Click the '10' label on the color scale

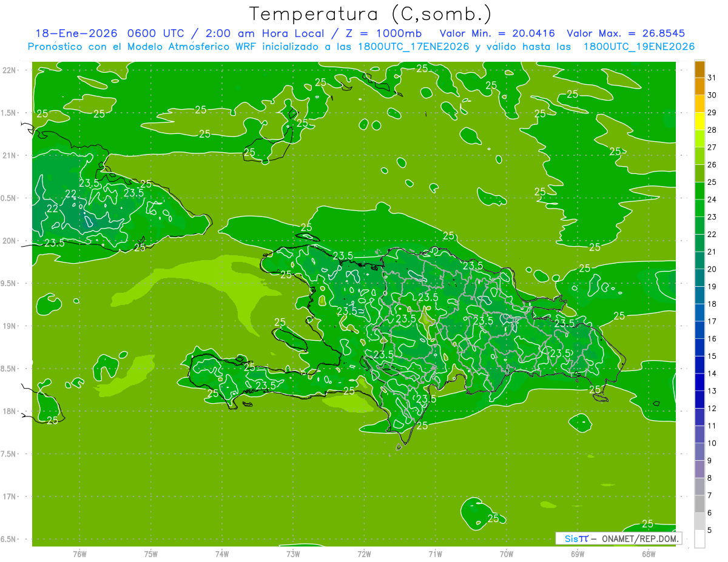712,443
